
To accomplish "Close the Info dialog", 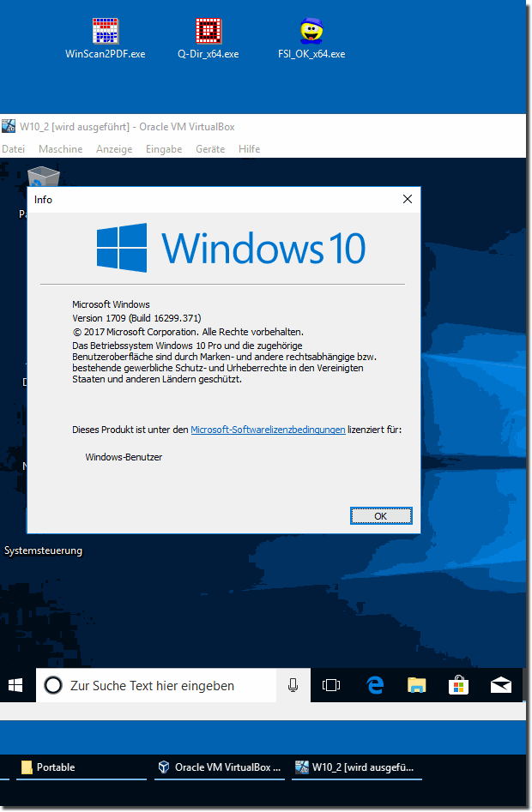I will (x=408, y=200).
